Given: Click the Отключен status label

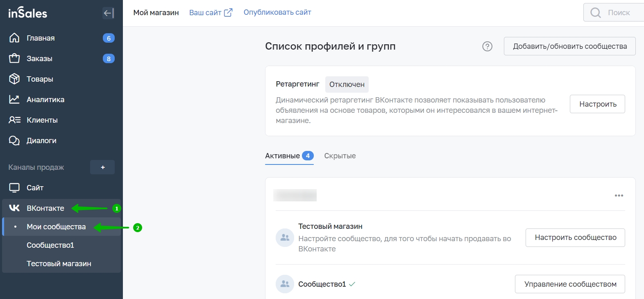Looking at the screenshot, I should tap(347, 84).
